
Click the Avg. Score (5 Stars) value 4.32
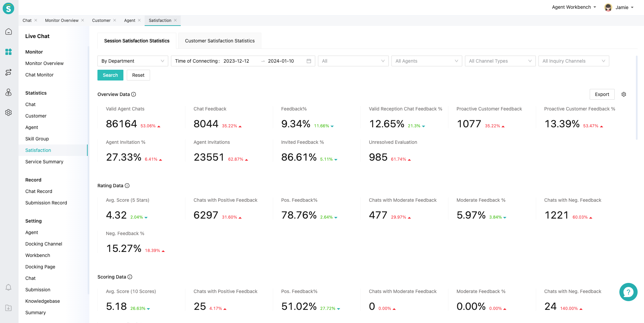click(x=116, y=215)
